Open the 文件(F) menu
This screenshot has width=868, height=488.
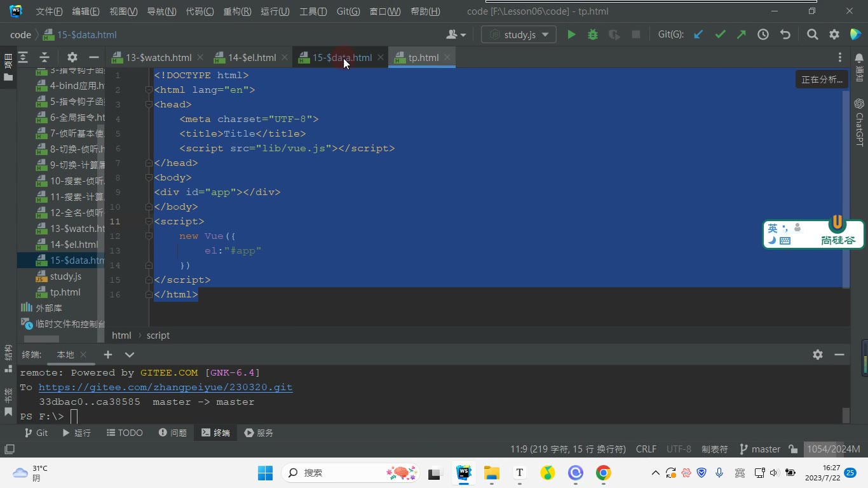tap(49, 11)
